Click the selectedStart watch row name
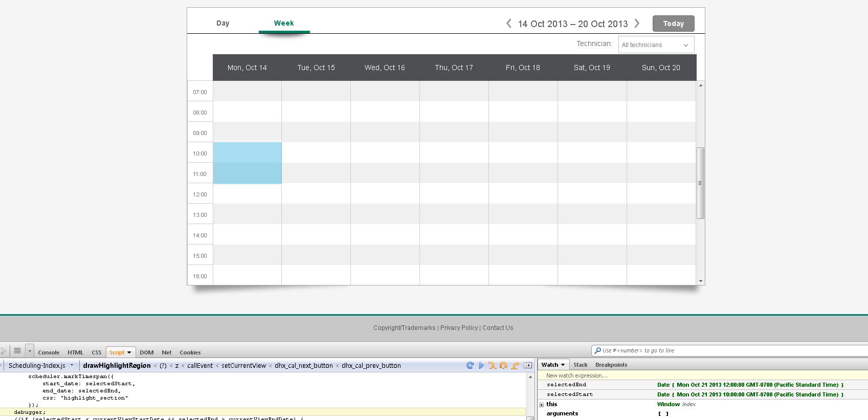Viewport: 868px width, 420px height. [x=570, y=394]
